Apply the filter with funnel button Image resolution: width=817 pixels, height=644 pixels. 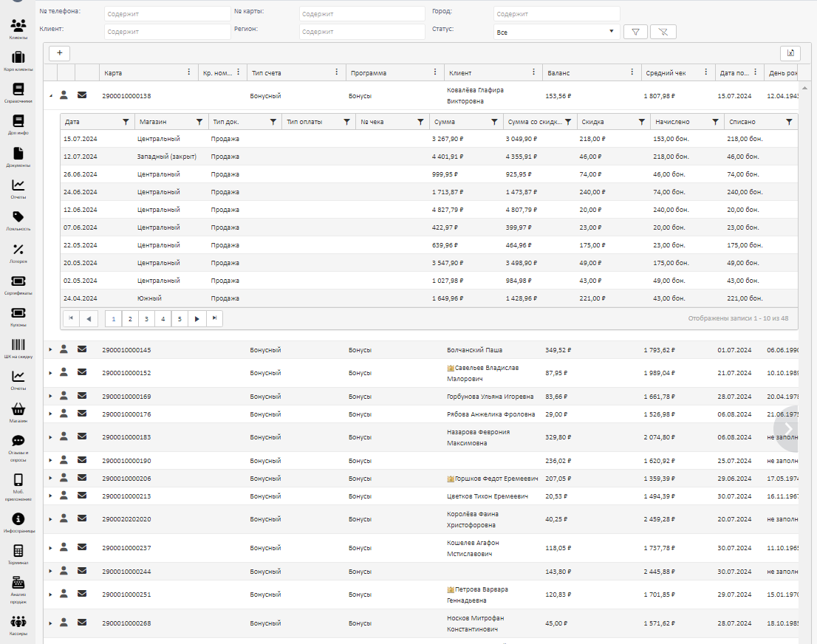(635, 32)
